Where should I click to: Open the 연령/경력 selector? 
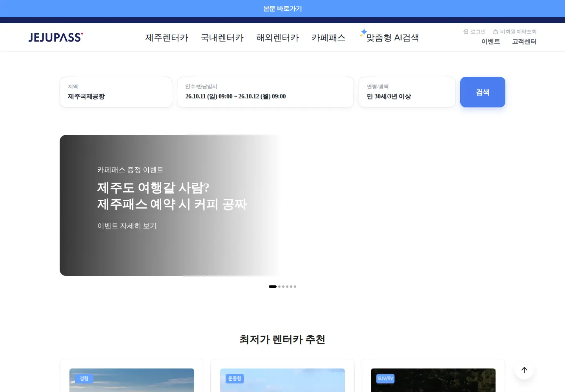(407, 92)
